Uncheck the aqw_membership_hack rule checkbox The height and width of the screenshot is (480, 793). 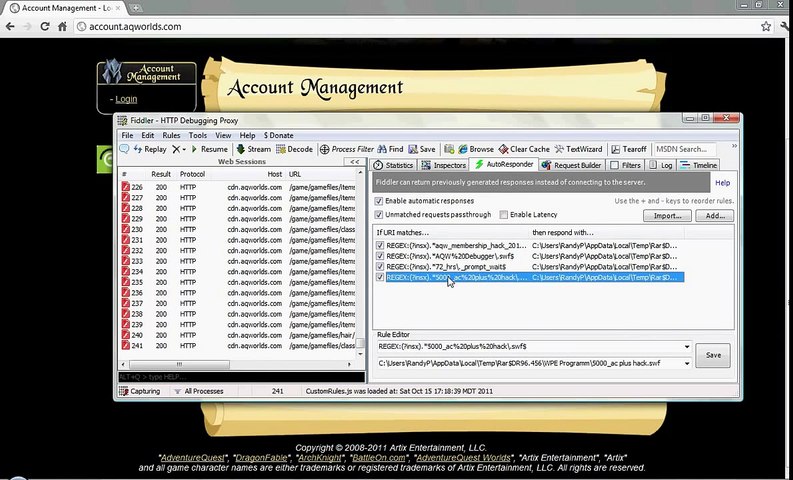click(380, 246)
